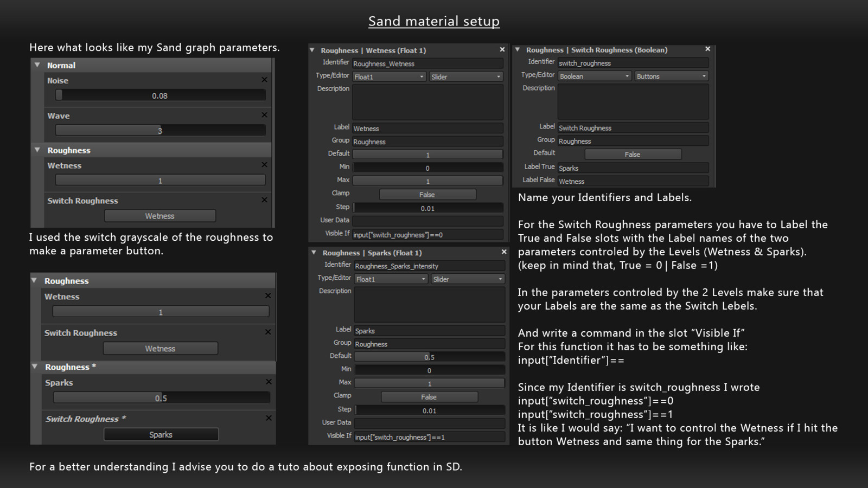Image resolution: width=868 pixels, height=488 pixels.
Task: Close the Roughness | Switch Roughness (Boolean) panel
Action: point(707,49)
